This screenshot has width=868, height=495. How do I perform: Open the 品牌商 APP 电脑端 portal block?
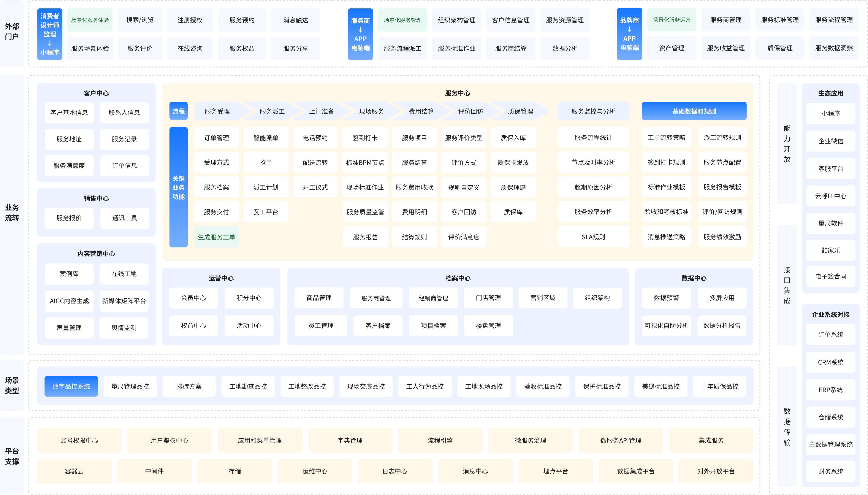click(629, 34)
